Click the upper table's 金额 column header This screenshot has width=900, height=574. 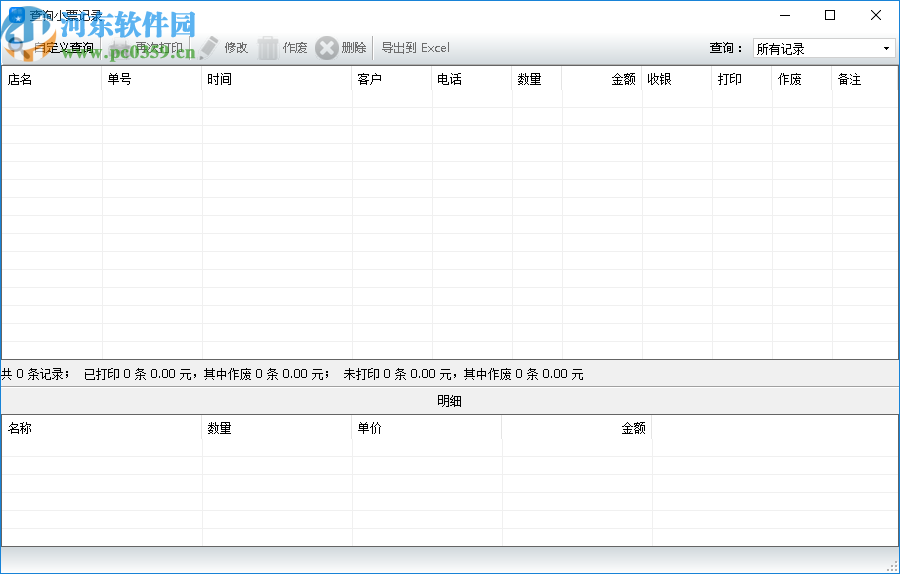tap(602, 79)
